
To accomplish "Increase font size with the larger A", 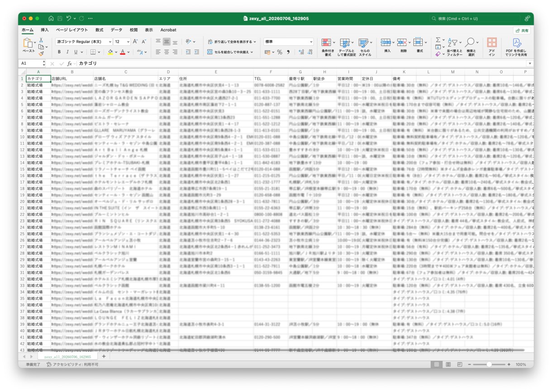I will coord(135,42).
